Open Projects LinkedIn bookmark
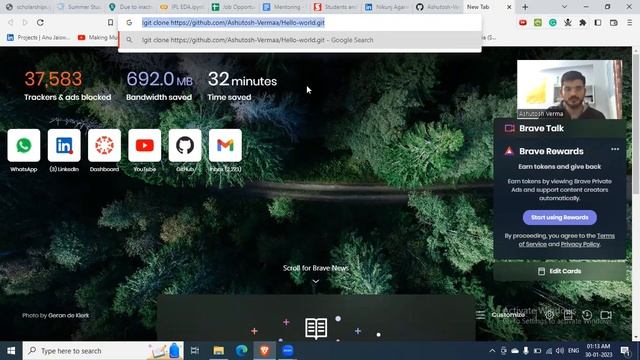 [x=39, y=38]
